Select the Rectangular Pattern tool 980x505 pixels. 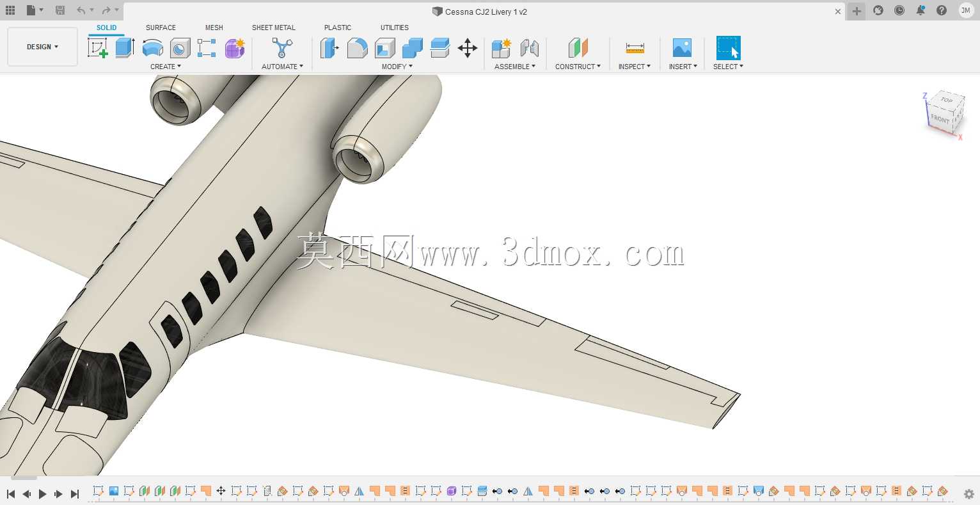point(207,48)
